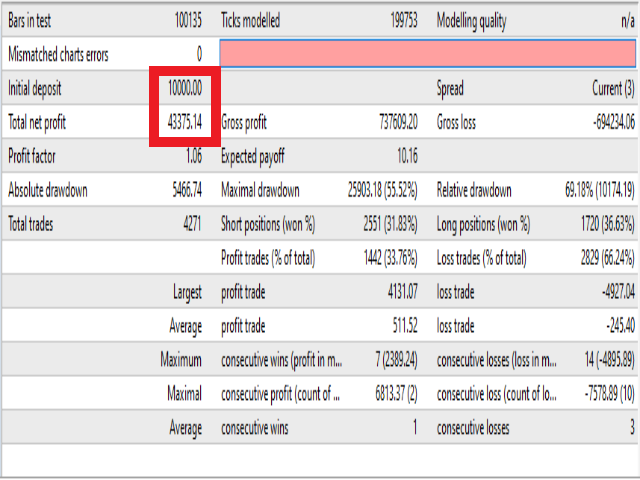Screen dimensions: 640x480
Task: Select the Initial deposit label
Action: pyautogui.click(x=35, y=89)
